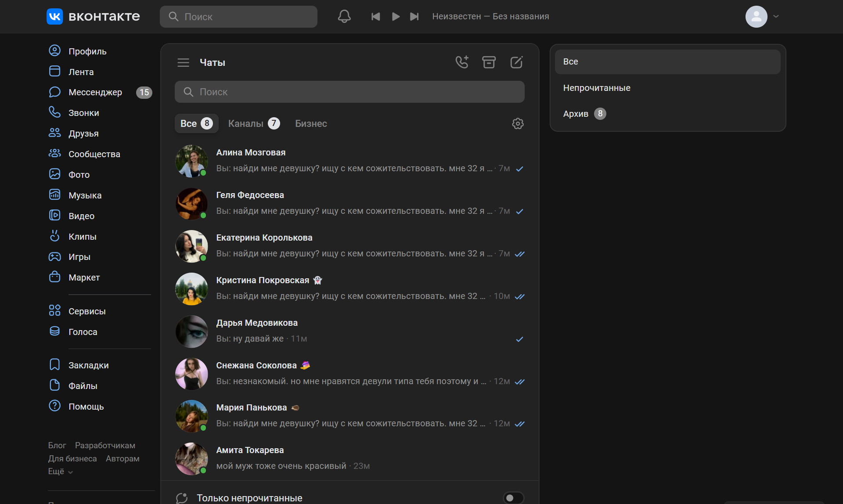Switch to the Бизнес tab
This screenshot has height=504, width=843.
point(311,124)
